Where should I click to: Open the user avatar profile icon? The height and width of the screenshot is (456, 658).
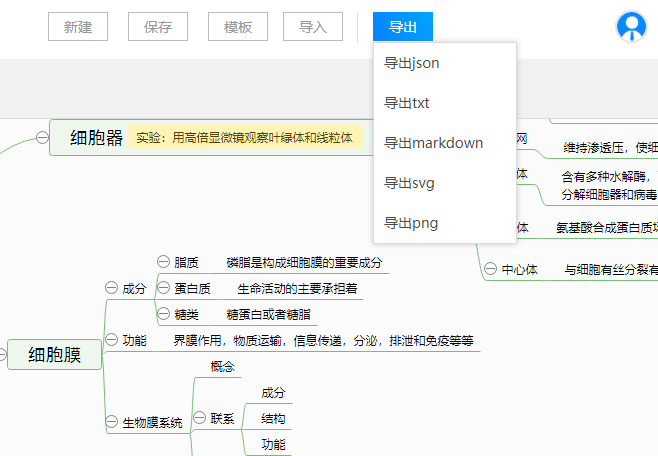631,27
